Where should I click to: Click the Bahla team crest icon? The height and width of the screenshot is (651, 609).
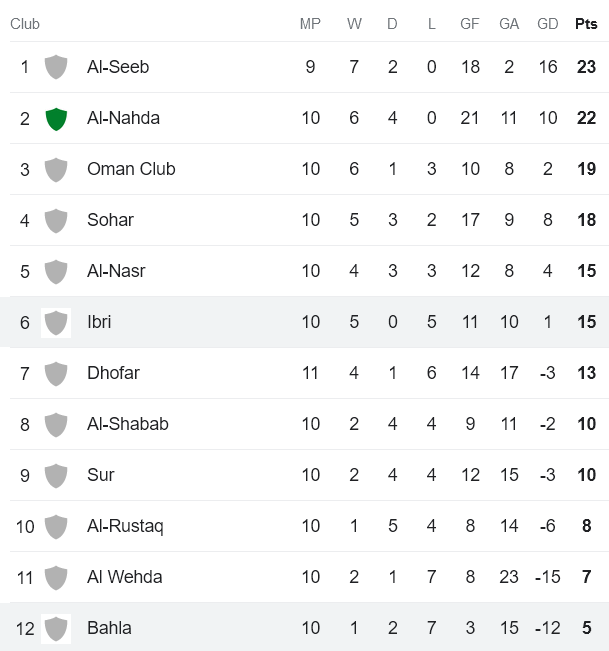56,628
